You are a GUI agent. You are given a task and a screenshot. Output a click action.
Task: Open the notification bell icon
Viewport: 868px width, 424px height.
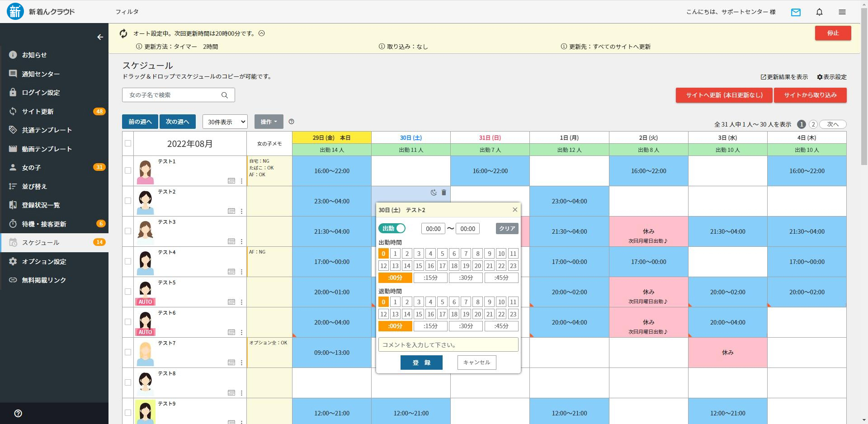819,12
